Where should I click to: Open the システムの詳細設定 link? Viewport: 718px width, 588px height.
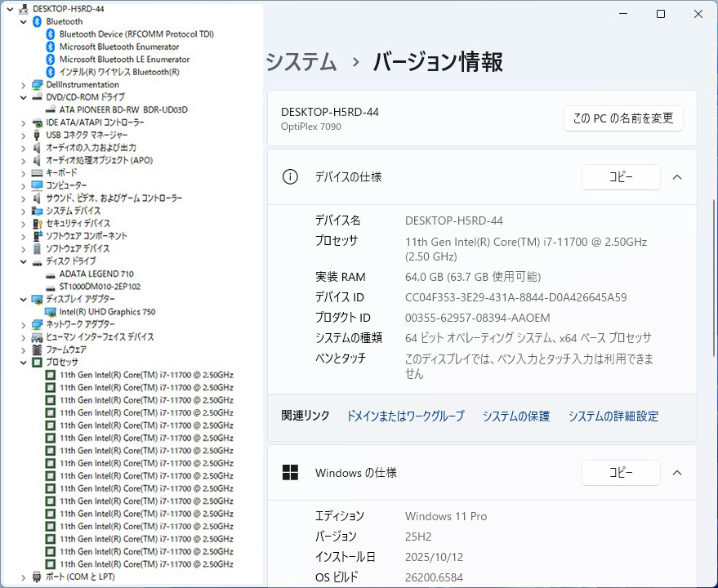tap(613, 416)
